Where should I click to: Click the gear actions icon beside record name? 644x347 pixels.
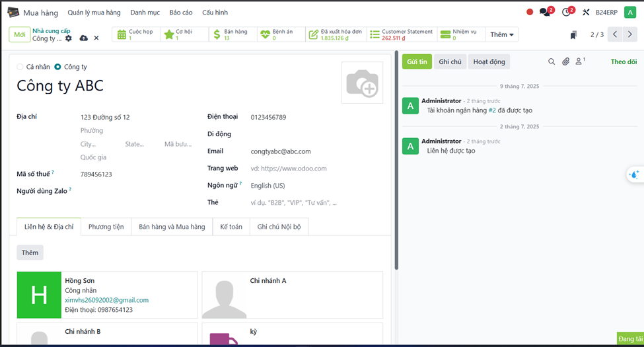click(x=69, y=38)
